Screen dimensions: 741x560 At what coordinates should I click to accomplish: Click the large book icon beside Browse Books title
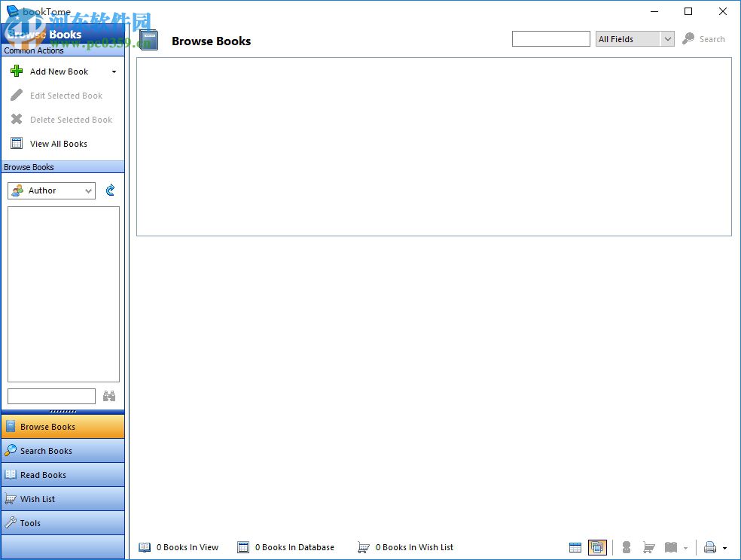[x=149, y=40]
